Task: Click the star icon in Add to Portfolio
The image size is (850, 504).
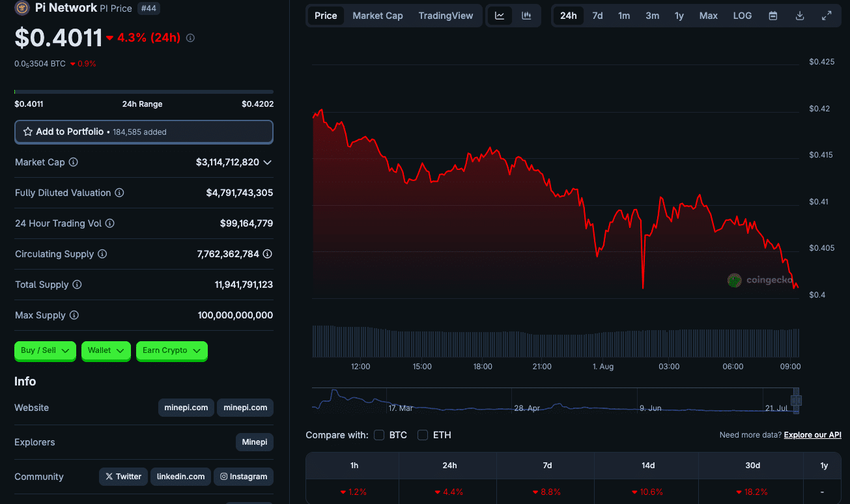Action: click(28, 132)
